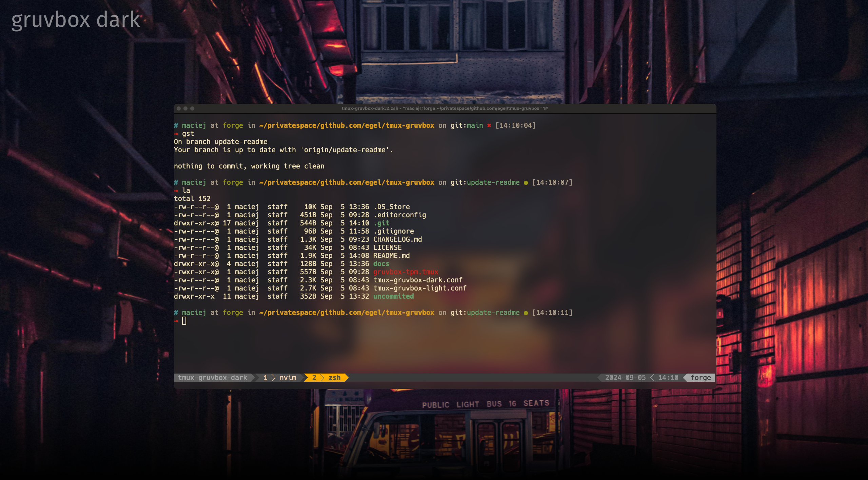Click the la command text
This screenshot has width=868, height=480.
point(186,191)
